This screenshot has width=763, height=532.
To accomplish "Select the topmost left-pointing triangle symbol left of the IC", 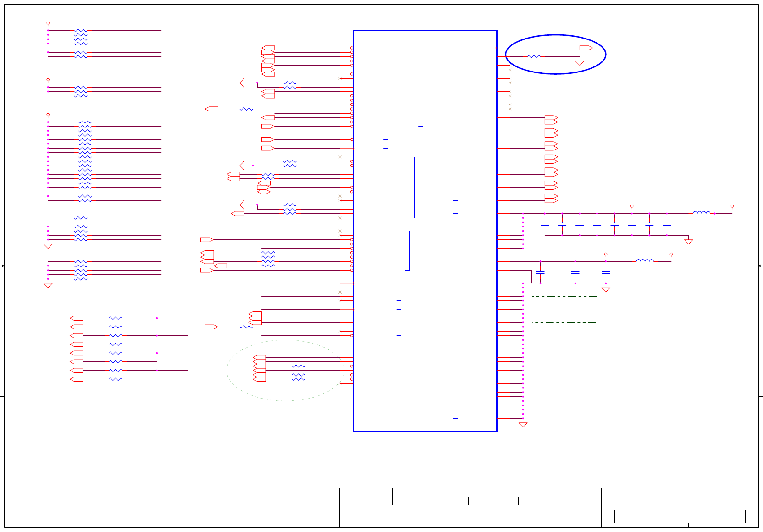I will (x=242, y=83).
